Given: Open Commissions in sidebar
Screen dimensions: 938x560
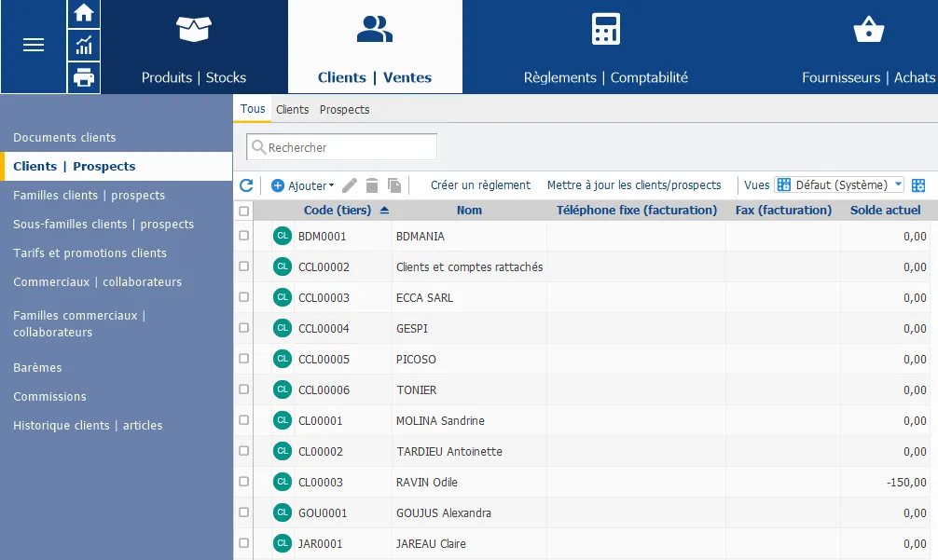Looking at the screenshot, I should pos(49,396).
